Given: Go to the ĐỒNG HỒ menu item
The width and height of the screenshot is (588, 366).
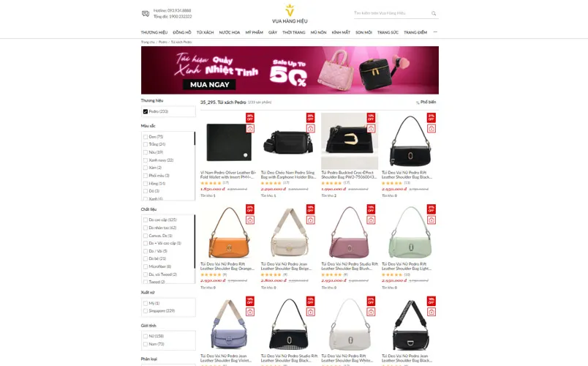Looking at the screenshot, I should point(182,32).
